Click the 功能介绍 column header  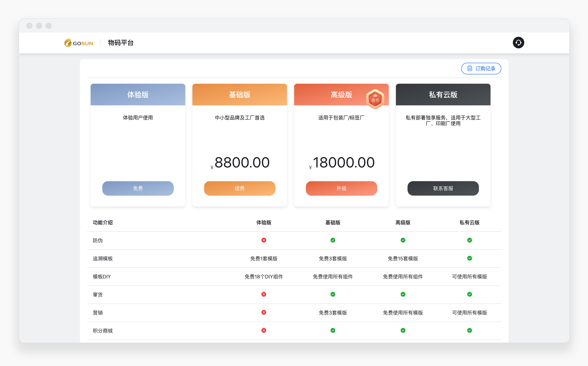click(103, 222)
